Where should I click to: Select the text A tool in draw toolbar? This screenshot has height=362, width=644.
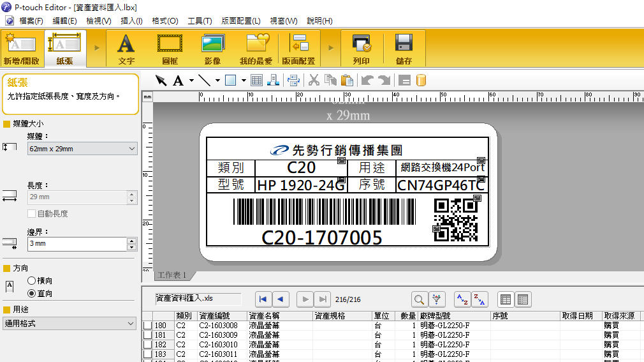tap(178, 80)
